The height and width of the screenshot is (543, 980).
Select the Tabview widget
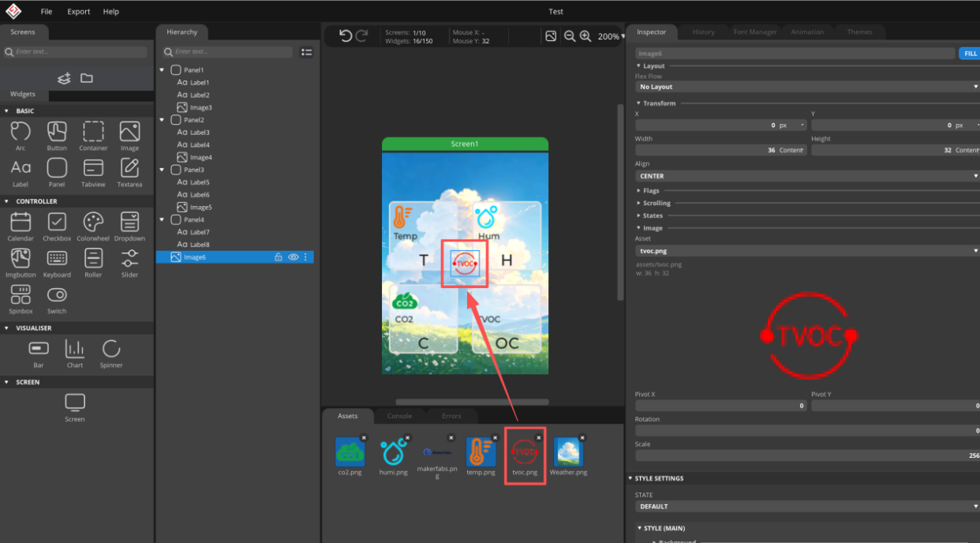point(93,172)
